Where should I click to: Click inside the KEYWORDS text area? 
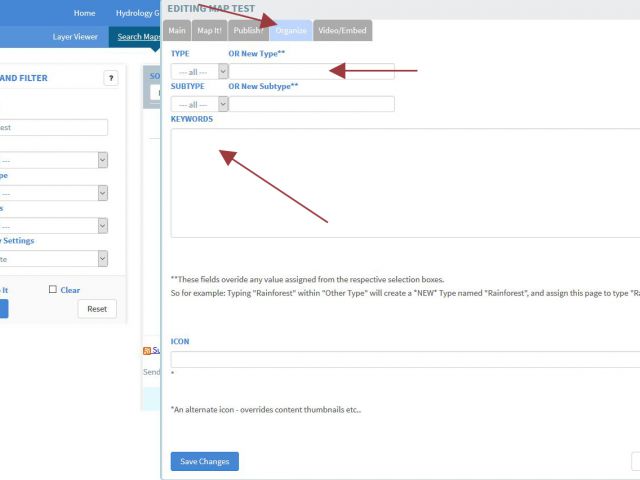405,183
